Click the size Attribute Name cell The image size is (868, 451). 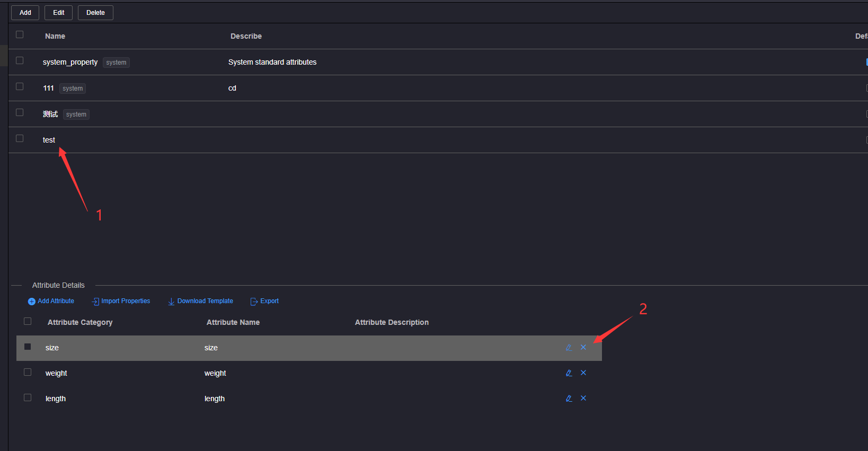coord(211,348)
